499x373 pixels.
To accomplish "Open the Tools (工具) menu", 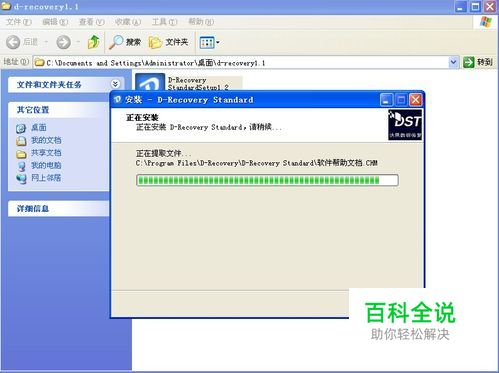I will 164,22.
